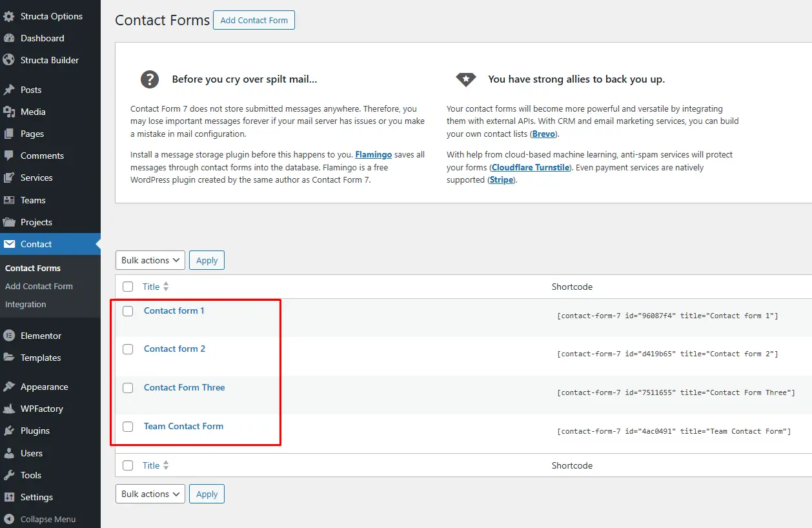Open the Tools wrench icon
Viewport: 812px width, 528px height.
coord(9,475)
